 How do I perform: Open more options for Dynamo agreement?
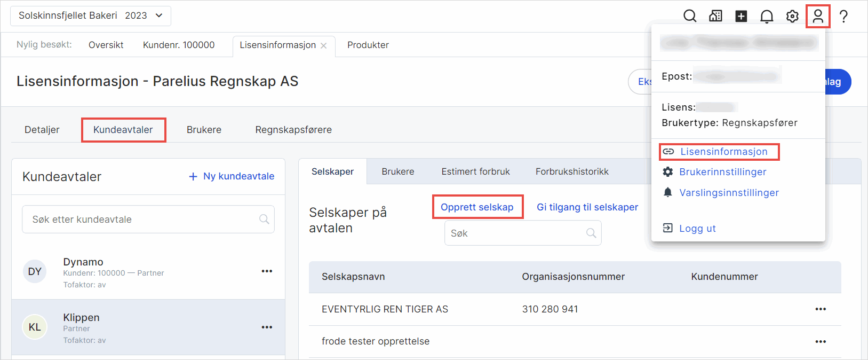(x=267, y=271)
